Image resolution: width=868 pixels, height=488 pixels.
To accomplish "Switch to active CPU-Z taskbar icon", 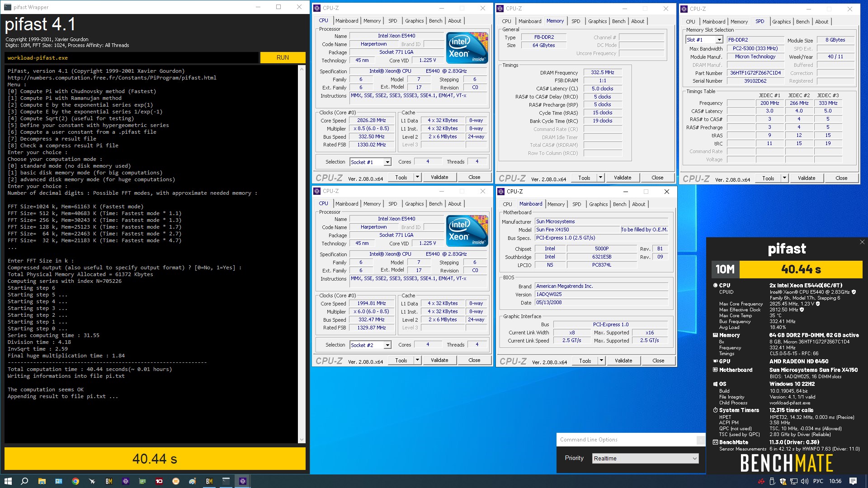I will pos(243,481).
